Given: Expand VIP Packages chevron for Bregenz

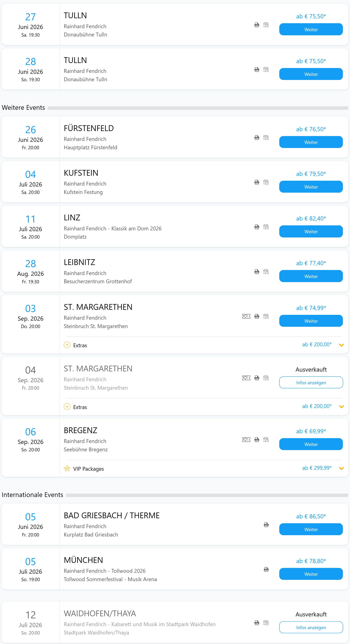Looking at the screenshot, I should (341, 468).
